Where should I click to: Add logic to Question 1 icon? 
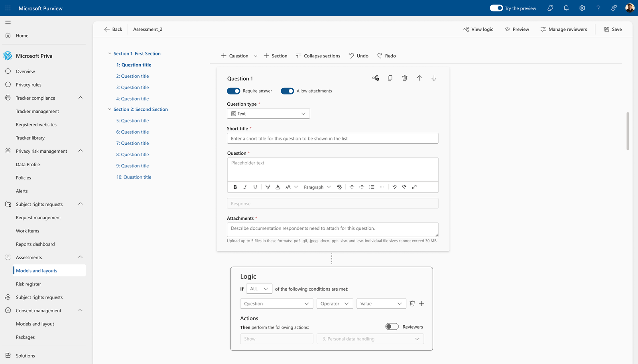(376, 78)
